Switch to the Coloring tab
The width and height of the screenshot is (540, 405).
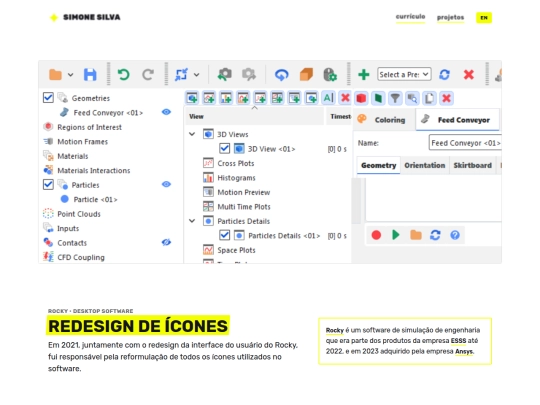coord(385,120)
